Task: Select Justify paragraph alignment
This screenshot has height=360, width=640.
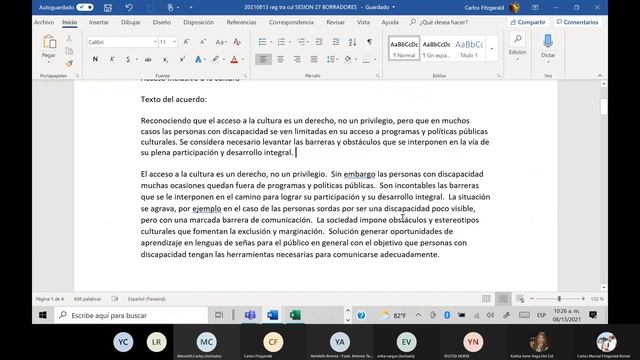Action: [x=314, y=60]
